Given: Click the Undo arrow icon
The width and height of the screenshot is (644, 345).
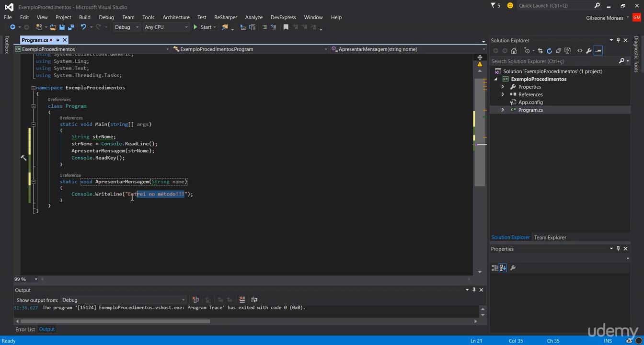Looking at the screenshot, I should 83,27.
